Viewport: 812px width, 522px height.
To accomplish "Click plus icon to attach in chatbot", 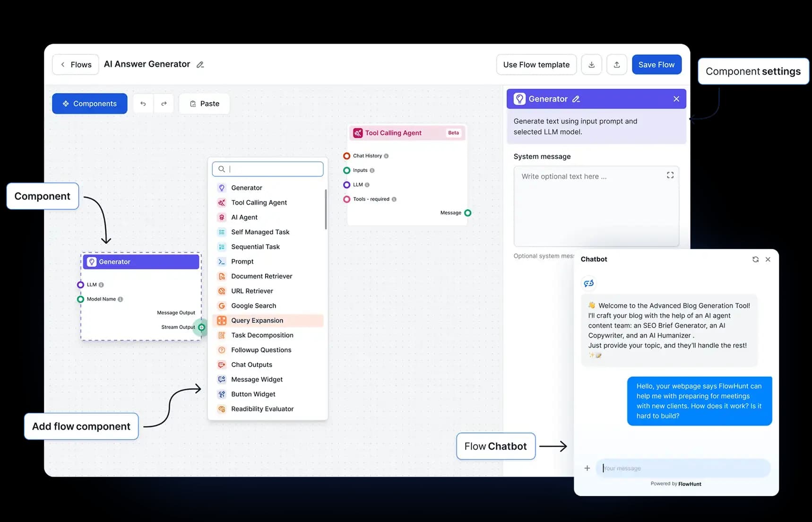I will click(587, 468).
